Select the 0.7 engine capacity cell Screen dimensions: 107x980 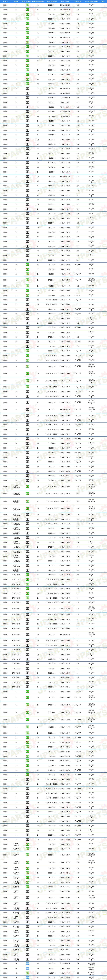tap(38, 973)
